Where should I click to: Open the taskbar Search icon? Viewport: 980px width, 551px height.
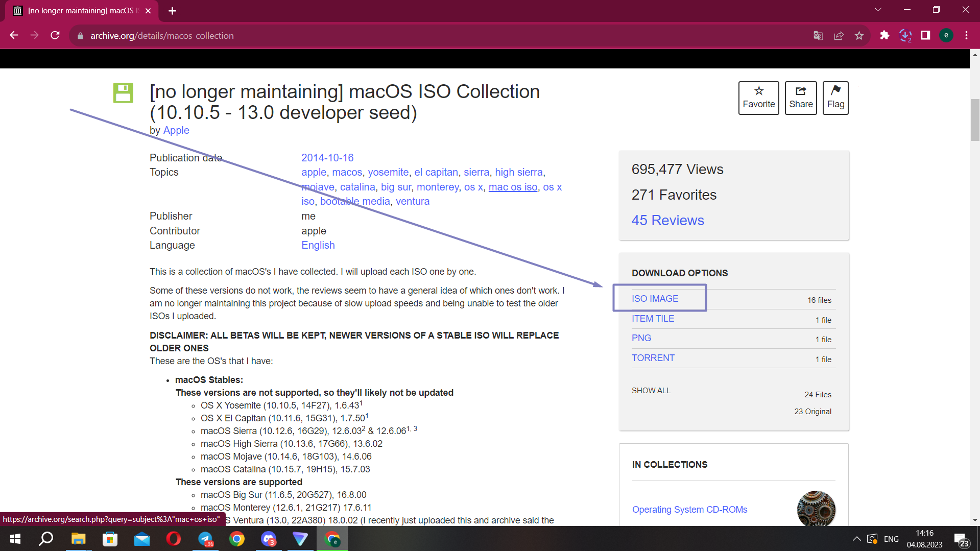tap(46, 539)
